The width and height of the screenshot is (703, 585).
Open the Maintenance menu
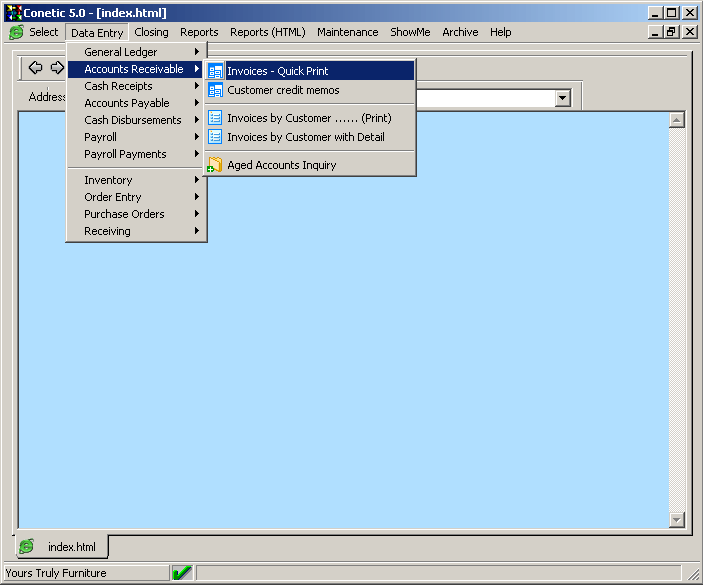pos(347,32)
